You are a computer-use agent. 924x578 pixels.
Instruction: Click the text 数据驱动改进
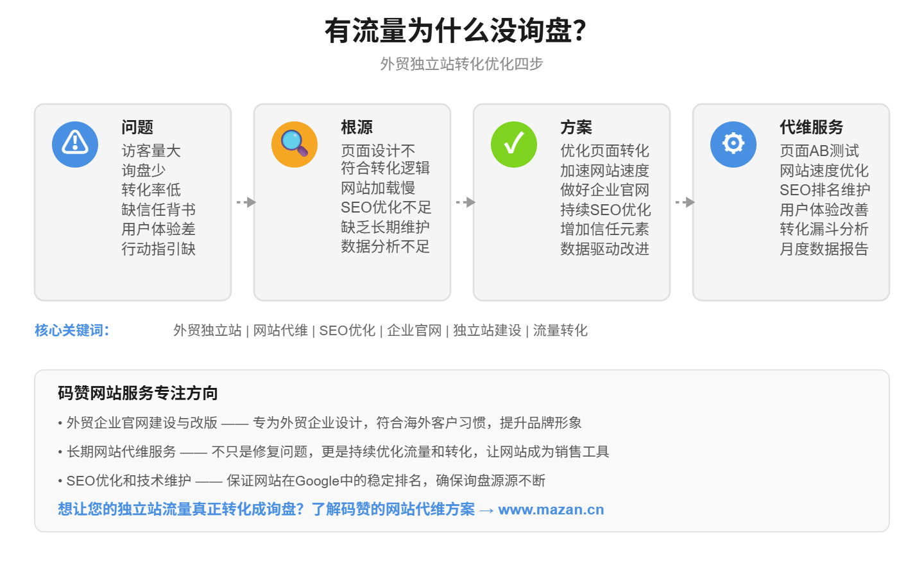click(605, 249)
